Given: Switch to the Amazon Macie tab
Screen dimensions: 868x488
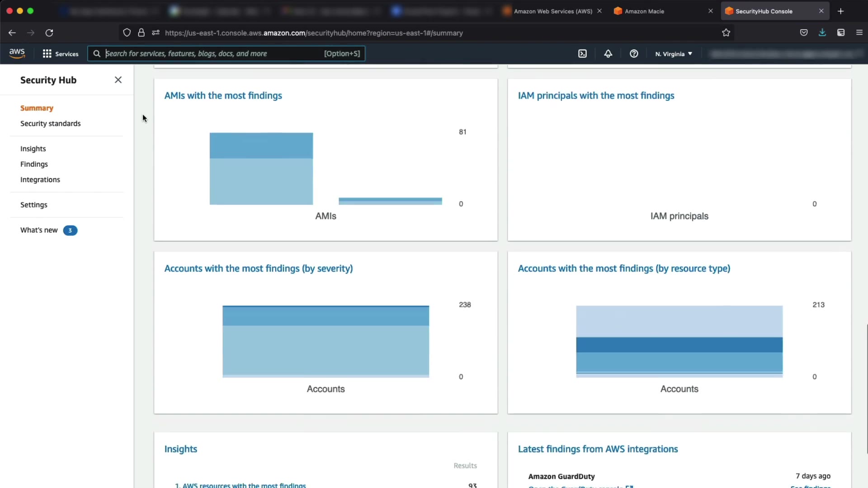Looking at the screenshot, I should [x=644, y=11].
